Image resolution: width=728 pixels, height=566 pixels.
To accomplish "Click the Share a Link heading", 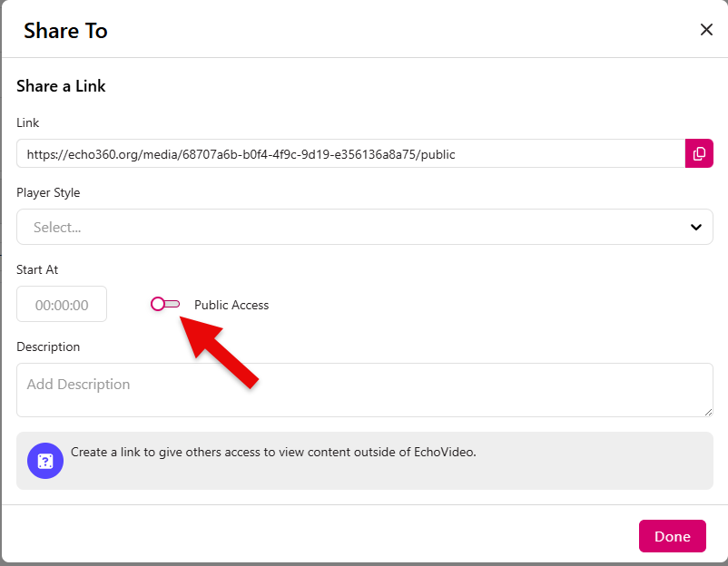I will point(61,86).
